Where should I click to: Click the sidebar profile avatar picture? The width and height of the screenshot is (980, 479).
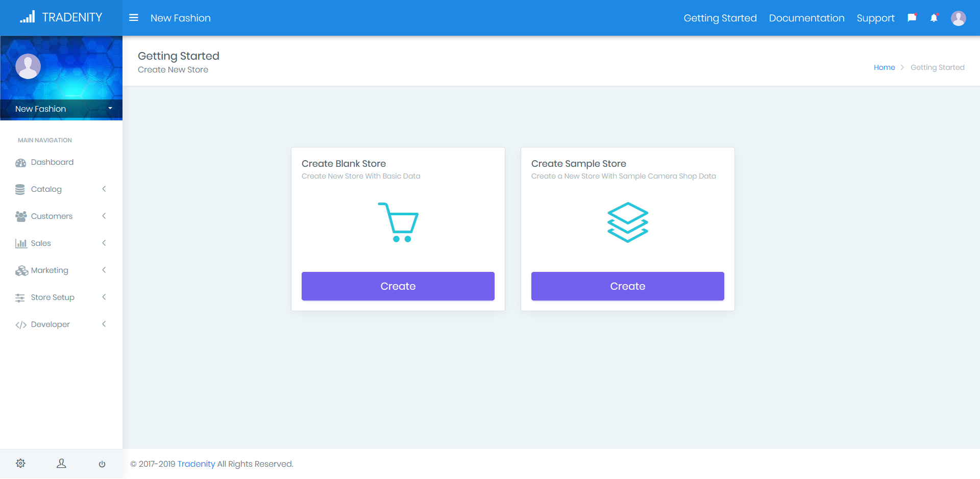click(x=28, y=66)
